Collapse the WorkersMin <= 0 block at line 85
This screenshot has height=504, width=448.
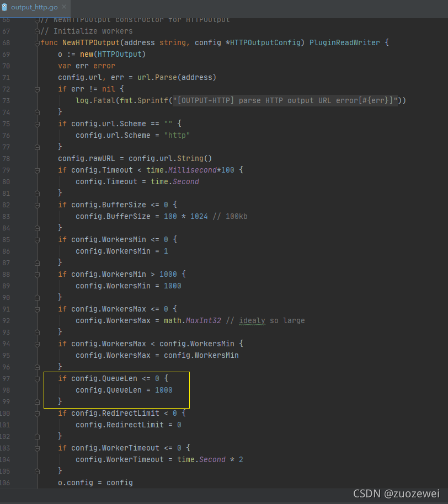pyautogui.click(x=38, y=240)
